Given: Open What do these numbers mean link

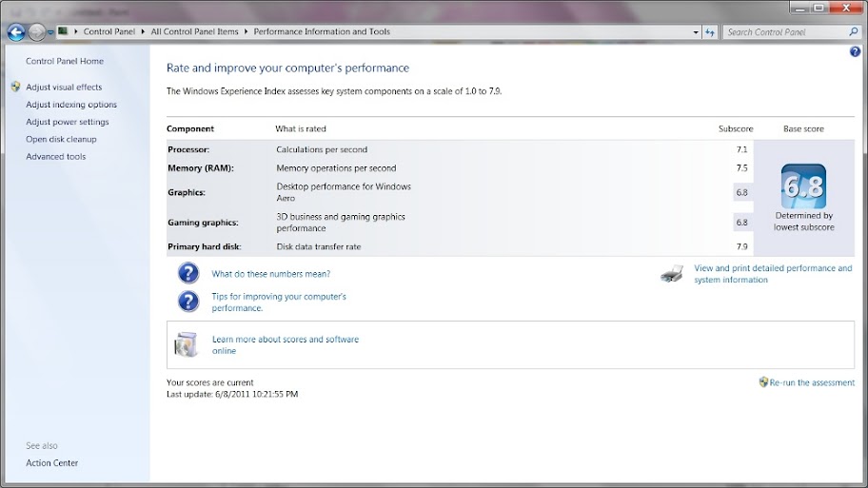Looking at the screenshot, I should pos(270,274).
